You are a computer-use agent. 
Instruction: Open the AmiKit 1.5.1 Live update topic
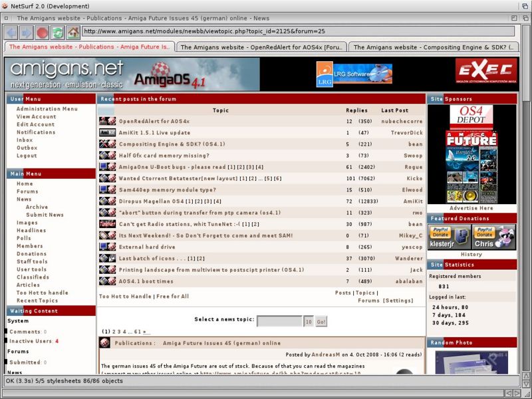click(154, 133)
